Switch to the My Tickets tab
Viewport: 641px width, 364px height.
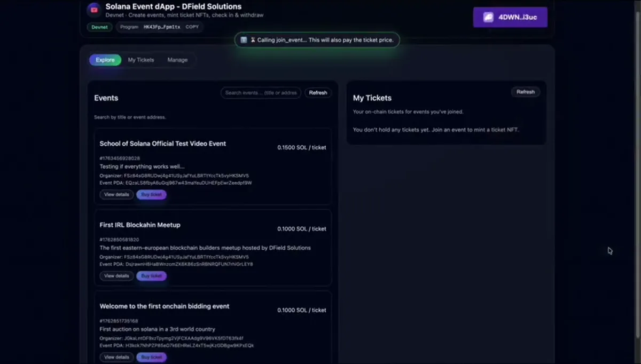click(141, 60)
